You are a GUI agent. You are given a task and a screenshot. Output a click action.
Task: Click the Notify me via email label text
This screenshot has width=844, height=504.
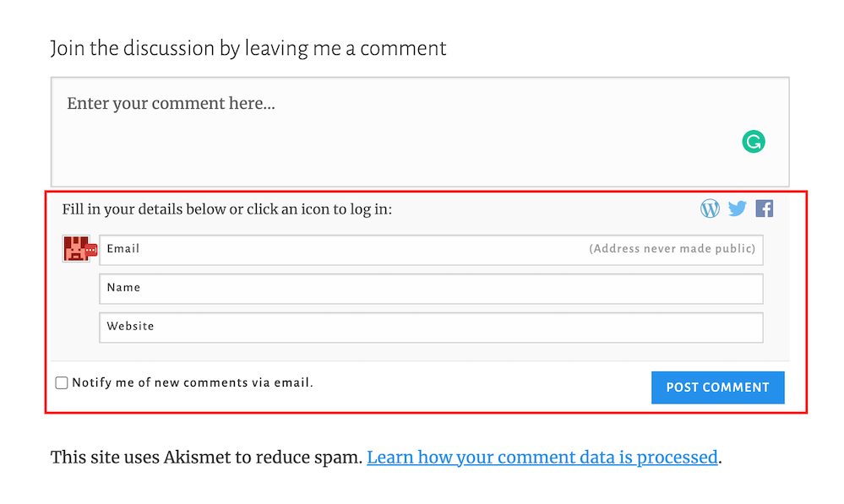193,383
